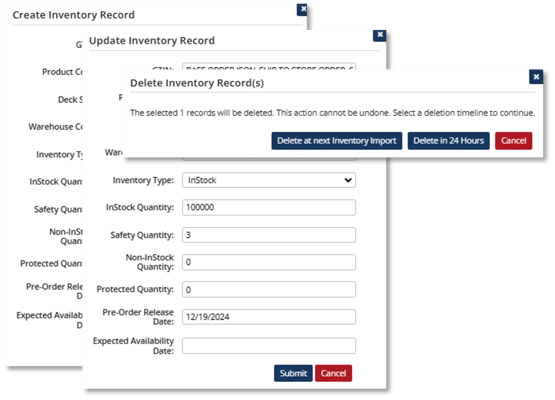Click the Safety Quantity label in Update dialog
This screenshot has height=400, width=555.
pyautogui.click(x=142, y=235)
